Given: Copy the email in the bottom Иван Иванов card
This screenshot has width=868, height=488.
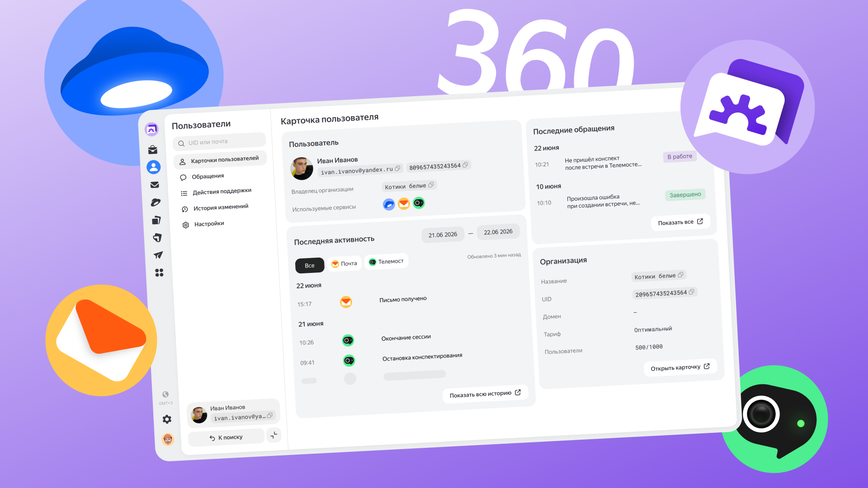Looking at the screenshot, I should pos(270,416).
